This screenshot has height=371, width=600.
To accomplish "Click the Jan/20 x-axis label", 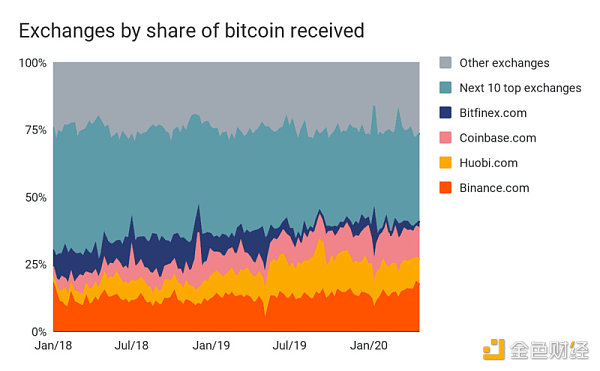I will [368, 345].
